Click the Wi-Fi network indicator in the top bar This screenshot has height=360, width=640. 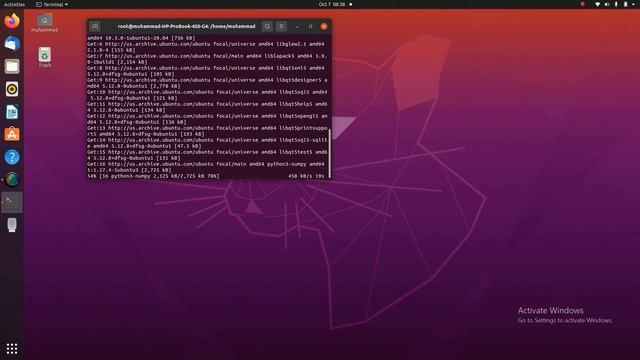pos(597,4)
